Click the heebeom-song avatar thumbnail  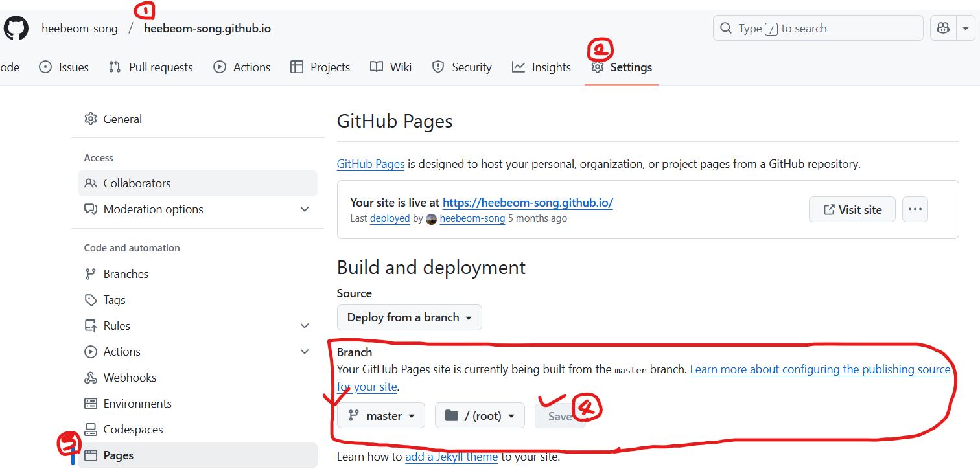click(432, 219)
